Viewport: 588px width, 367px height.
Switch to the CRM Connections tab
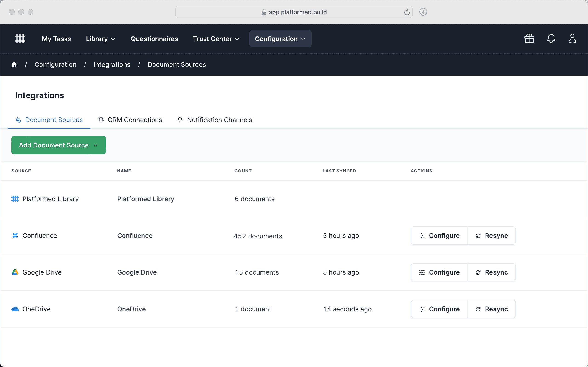coord(130,120)
